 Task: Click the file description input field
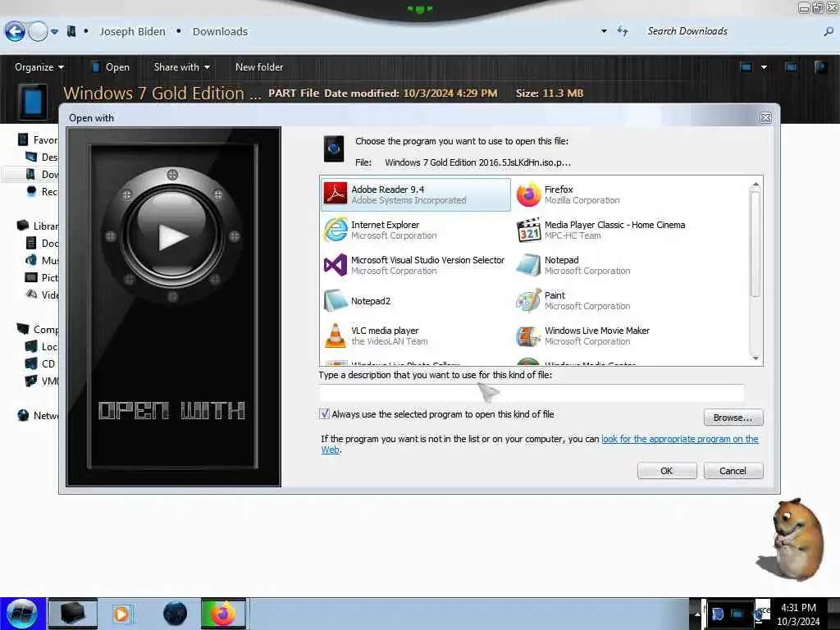(532, 393)
